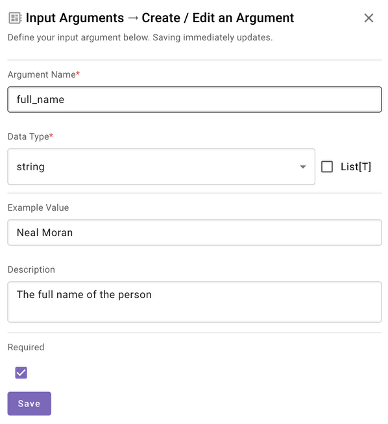Click inside the Description text area
Screen dimensions: 388x424
(x=194, y=302)
